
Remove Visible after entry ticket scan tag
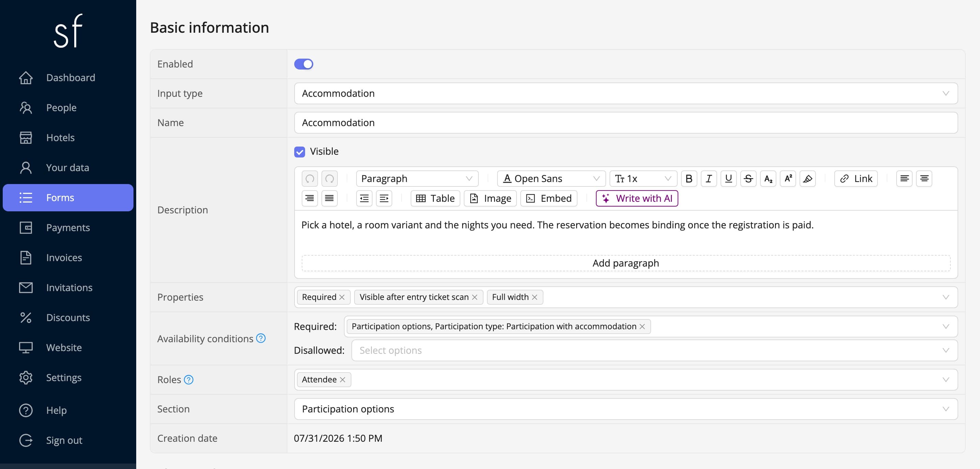click(474, 297)
